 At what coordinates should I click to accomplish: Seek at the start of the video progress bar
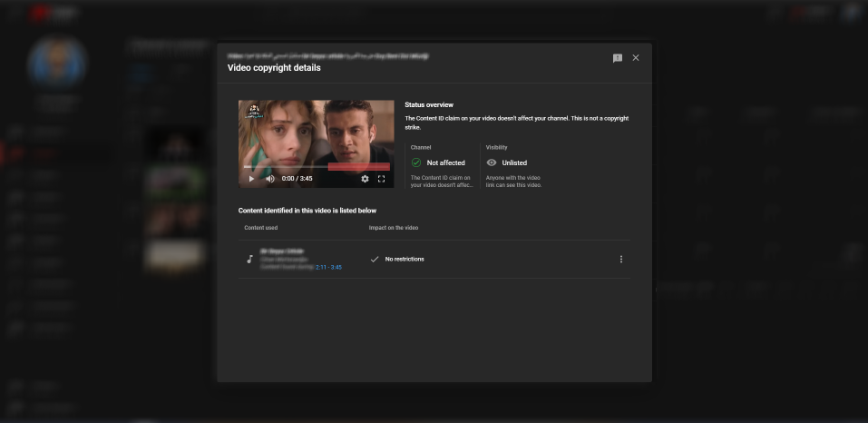click(244, 167)
